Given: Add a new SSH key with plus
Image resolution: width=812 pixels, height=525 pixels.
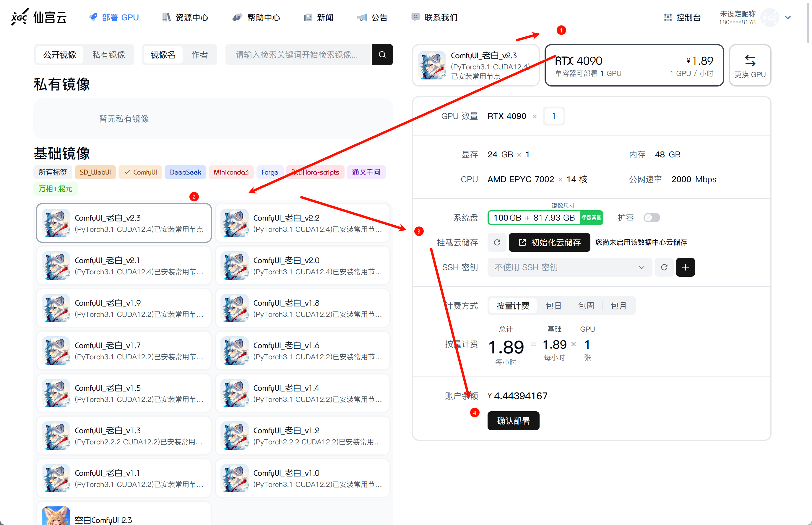Looking at the screenshot, I should [685, 267].
